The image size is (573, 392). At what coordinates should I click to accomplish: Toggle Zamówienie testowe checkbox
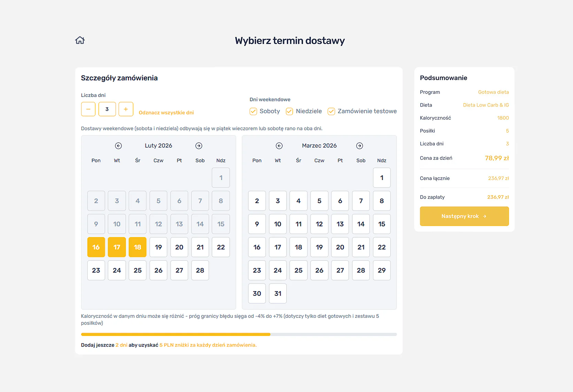tap(331, 111)
